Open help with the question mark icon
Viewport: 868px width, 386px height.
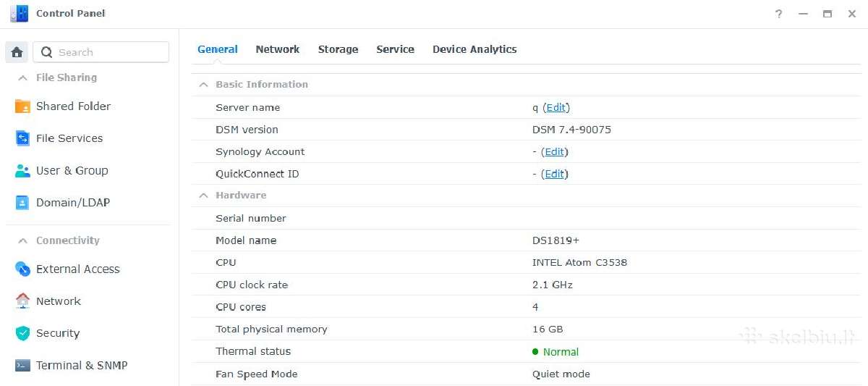(x=778, y=14)
